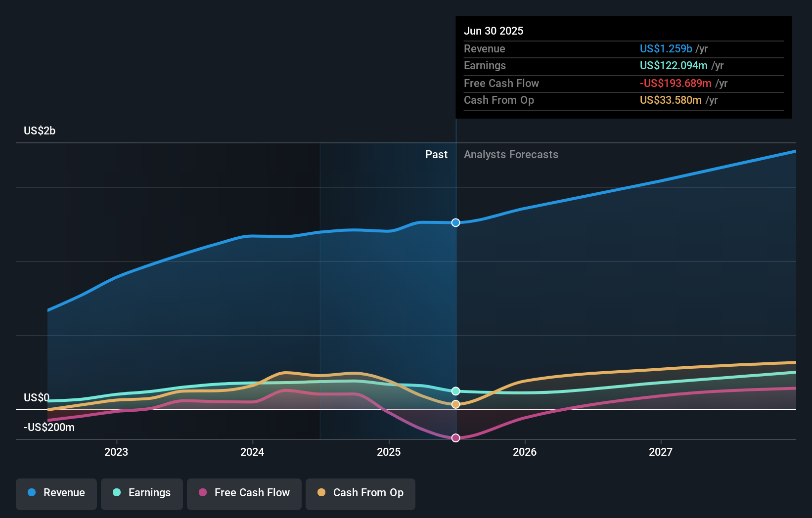
Task: Toggle the Revenue series legend button
Action: pos(56,494)
